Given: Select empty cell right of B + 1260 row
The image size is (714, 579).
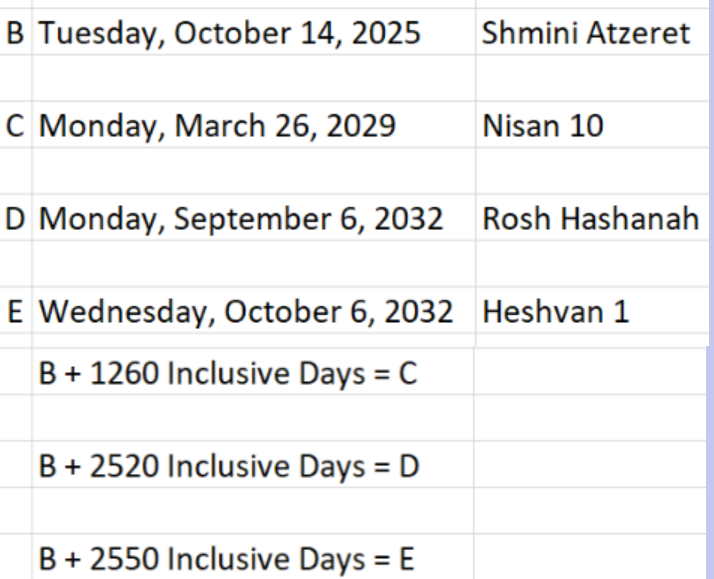Looking at the screenshot, I should coord(590,373).
